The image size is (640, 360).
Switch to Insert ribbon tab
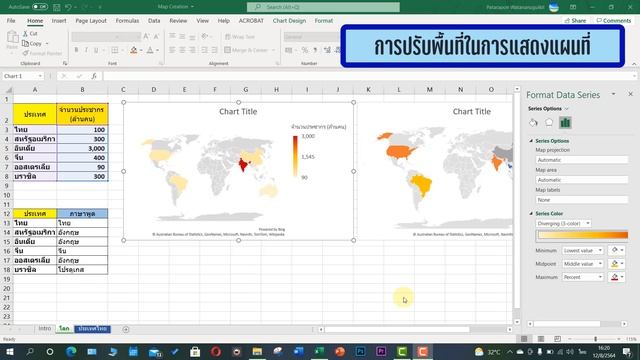pos(59,20)
